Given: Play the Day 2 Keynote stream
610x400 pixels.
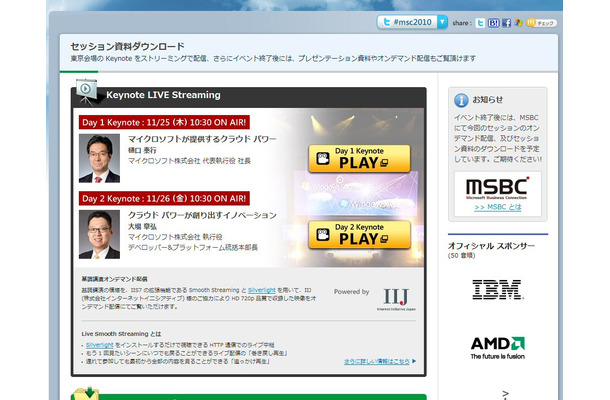Looking at the screenshot, I should [359, 235].
